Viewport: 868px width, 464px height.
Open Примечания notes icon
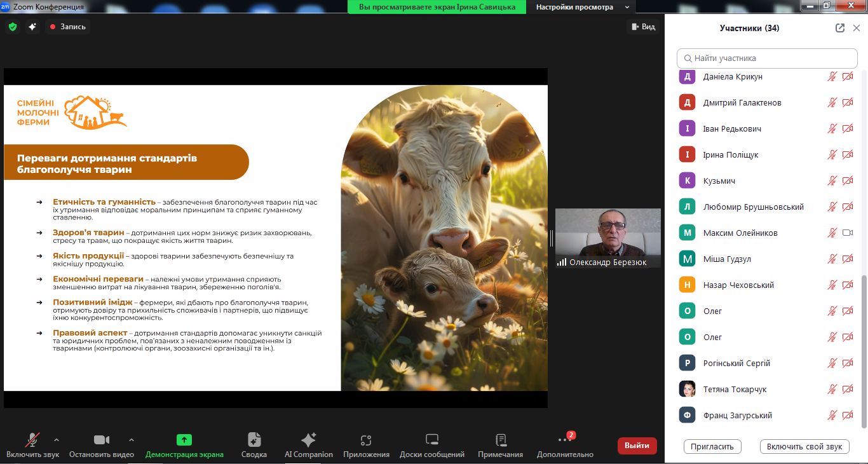501,440
